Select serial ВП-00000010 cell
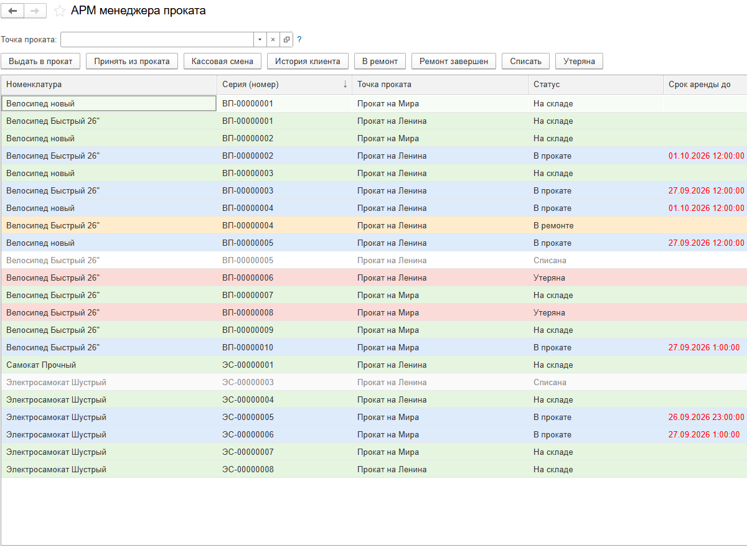 (x=284, y=347)
